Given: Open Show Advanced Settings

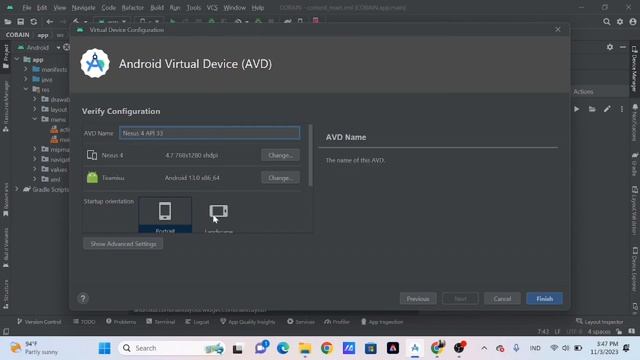Looking at the screenshot, I should tap(123, 244).
